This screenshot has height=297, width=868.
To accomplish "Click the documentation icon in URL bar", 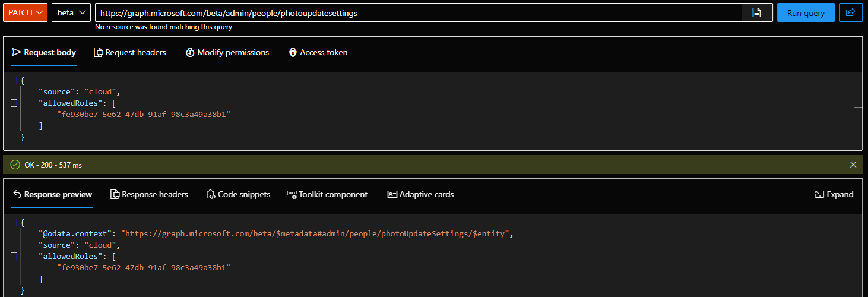I will pyautogui.click(x=756, y=12).
